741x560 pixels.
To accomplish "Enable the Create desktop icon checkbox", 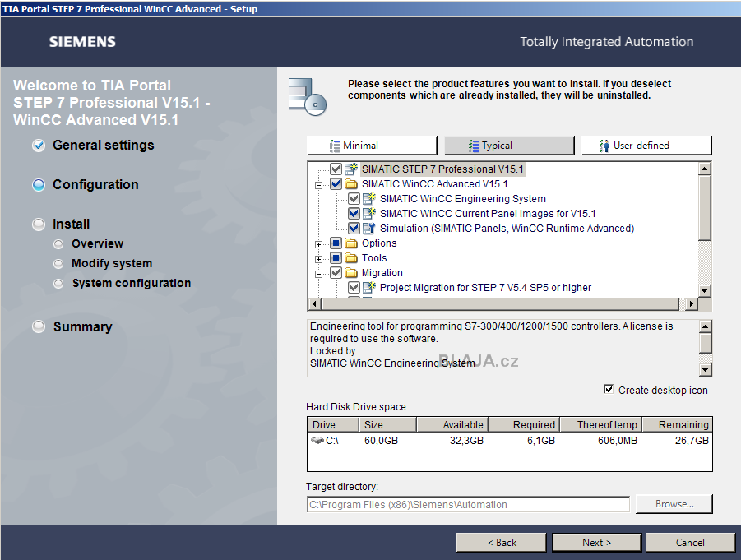I will coord(610,389).
